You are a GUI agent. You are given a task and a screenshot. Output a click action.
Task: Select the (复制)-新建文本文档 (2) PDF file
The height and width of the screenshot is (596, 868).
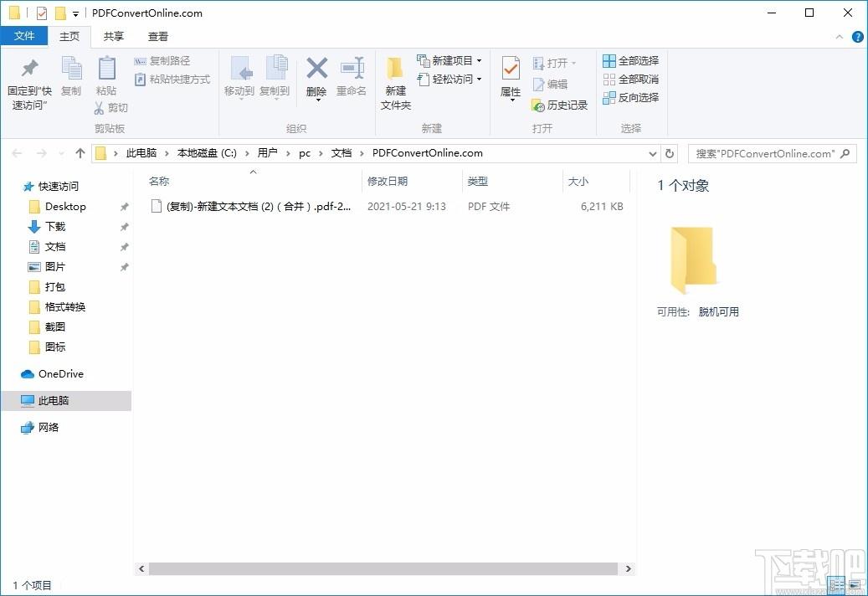[387, 207]
